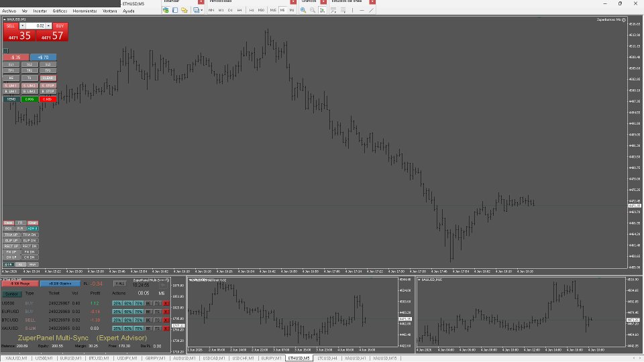Open the Ventana menu
Image resolution: width=644 pixels, height=362 pixels.
click(x=109, y=11)
